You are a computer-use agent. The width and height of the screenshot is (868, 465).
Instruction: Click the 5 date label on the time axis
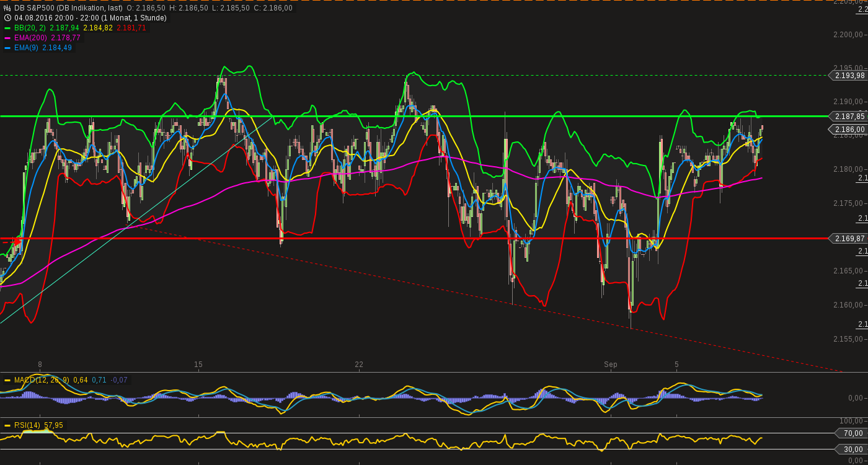[677, 365]
